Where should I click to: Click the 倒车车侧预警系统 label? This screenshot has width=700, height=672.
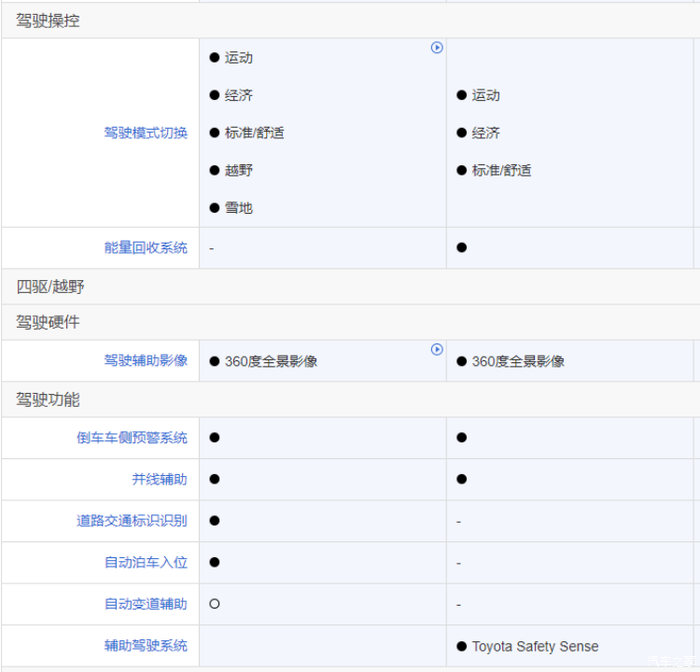(x=132, y=438)
